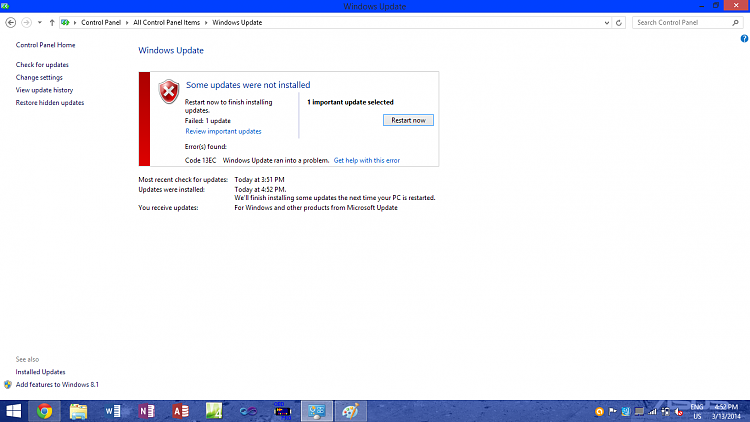Open the infinity loop app in taskbar

[x=248, y=411]
